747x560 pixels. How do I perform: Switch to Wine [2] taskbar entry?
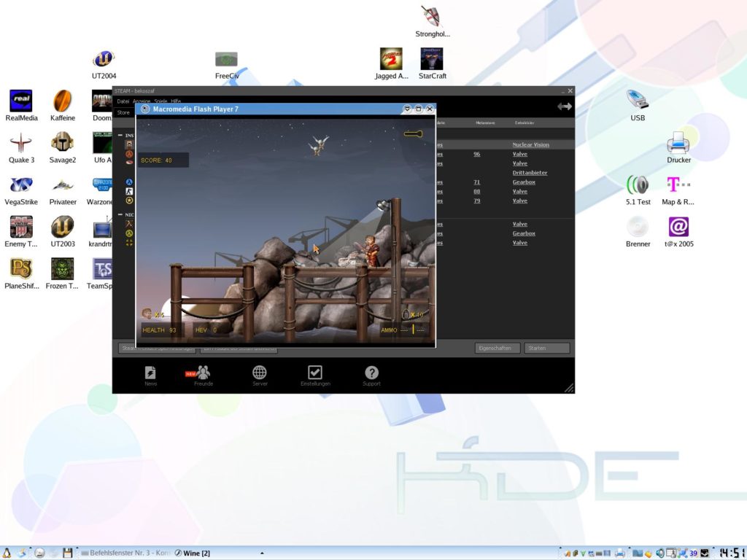(192, 553)
